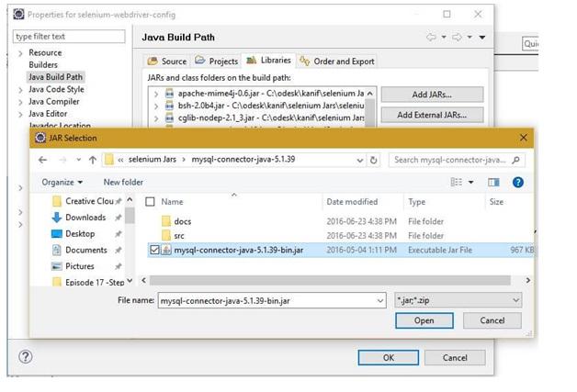This screenshot has height=392, width=577.
Task: Uncheck the mysql-connector-java-5.1.39-bin.jar checkbox
Action: click(154, 250)
